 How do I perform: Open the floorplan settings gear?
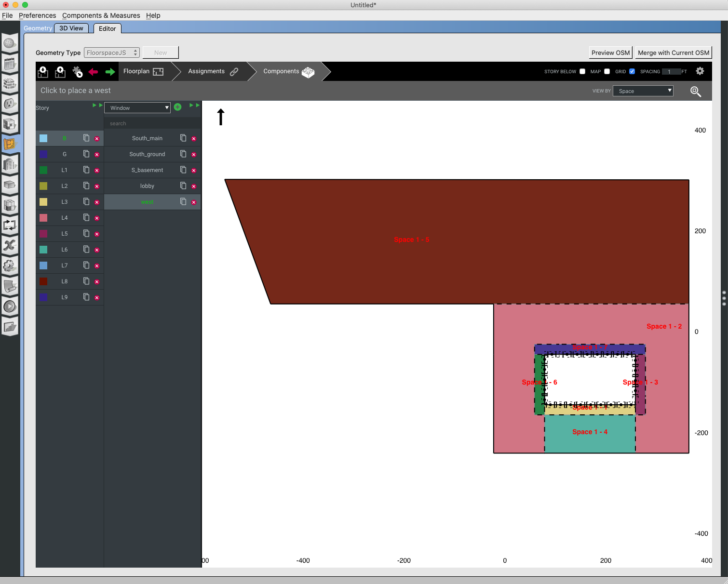coord(700,71)
